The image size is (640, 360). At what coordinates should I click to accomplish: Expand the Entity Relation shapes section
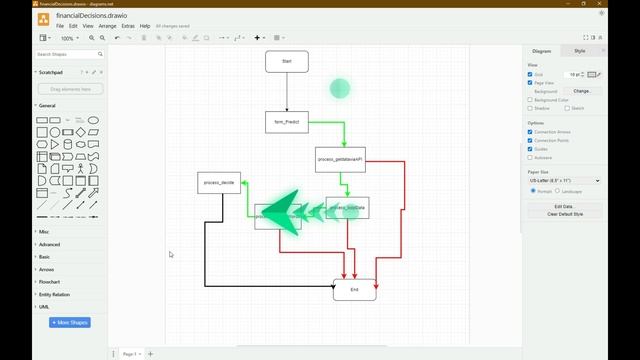pos(54,294)
